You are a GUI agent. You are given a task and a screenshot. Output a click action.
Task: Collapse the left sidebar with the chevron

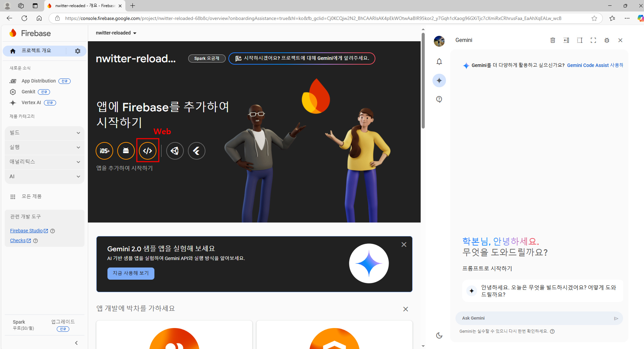(x=76, y=343)
